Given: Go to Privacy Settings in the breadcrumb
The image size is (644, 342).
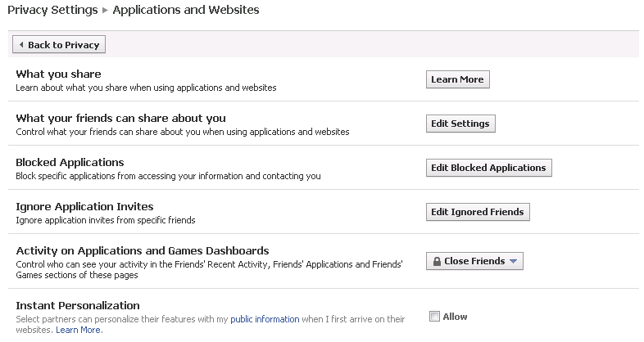Looking at the screenshot, I should (52, 11).
